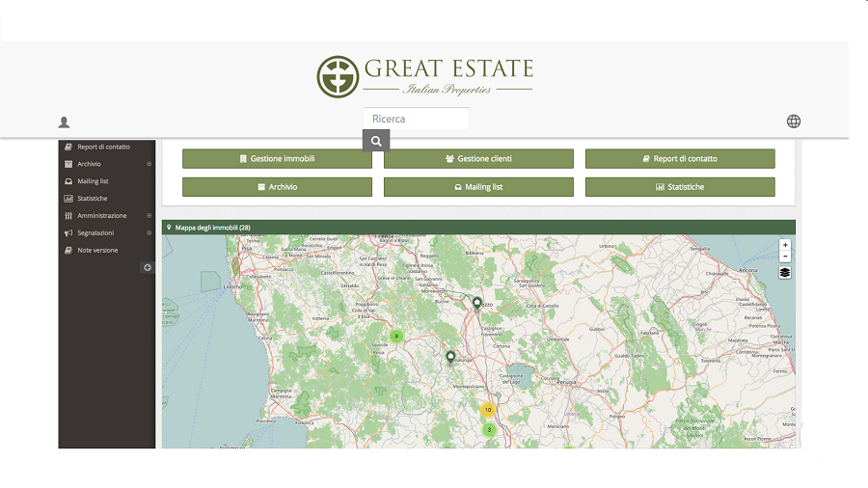Open Archivio in the sidebar
868x488 pixels.
(89, 164)
